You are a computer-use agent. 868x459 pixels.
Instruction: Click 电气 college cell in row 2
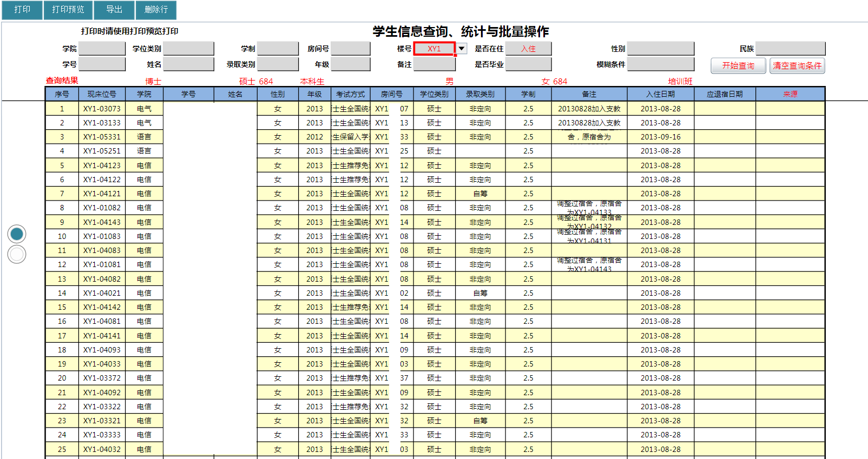(x=144, y=123)
